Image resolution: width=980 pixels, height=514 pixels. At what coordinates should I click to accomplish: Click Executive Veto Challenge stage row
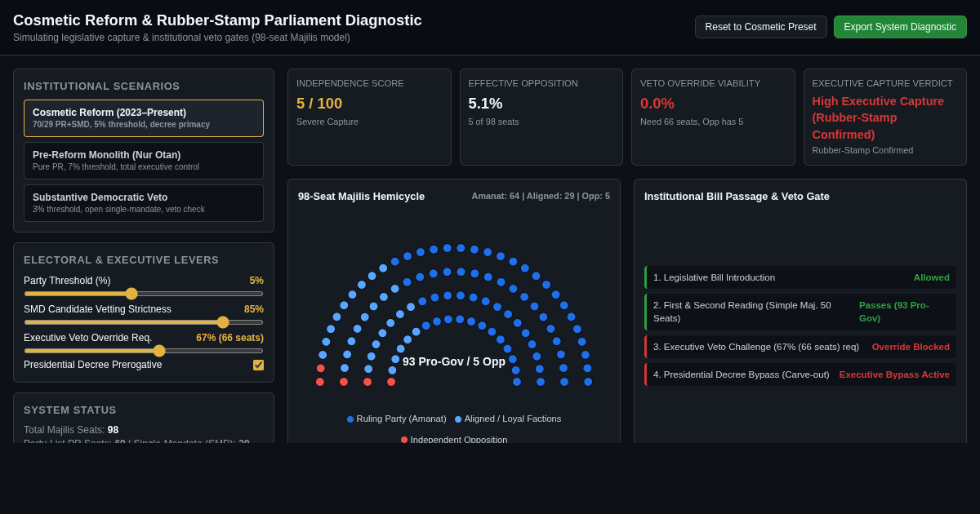pyautogui.click(x=800, y=347)
